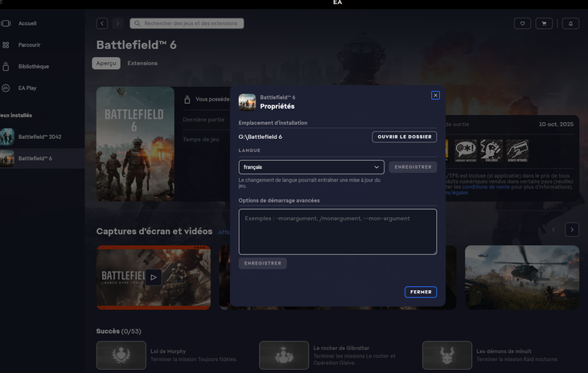Screen dimensions: 588x373
Task: Open the Accueil home icon in sidebar
Action: click(6, 23)
